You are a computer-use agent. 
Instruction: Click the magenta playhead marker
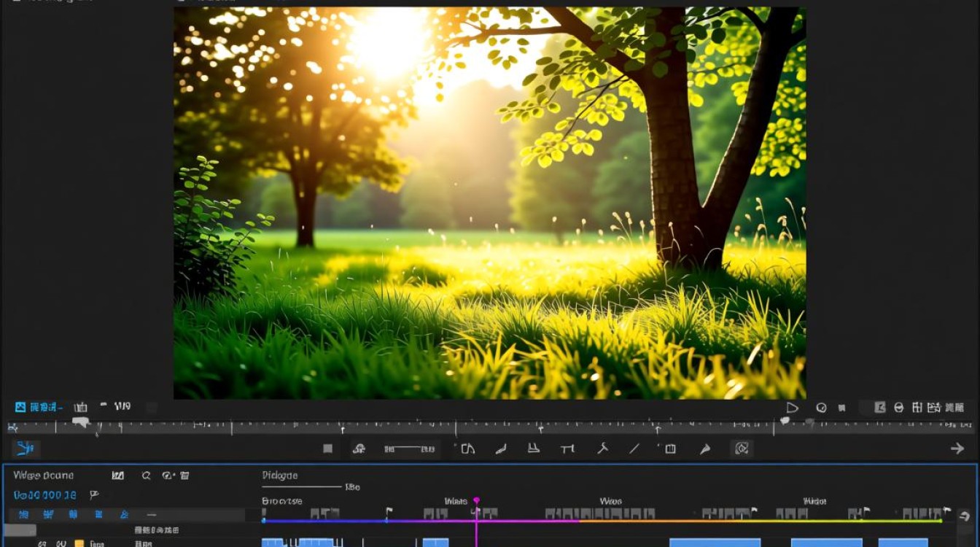(476, 500)
